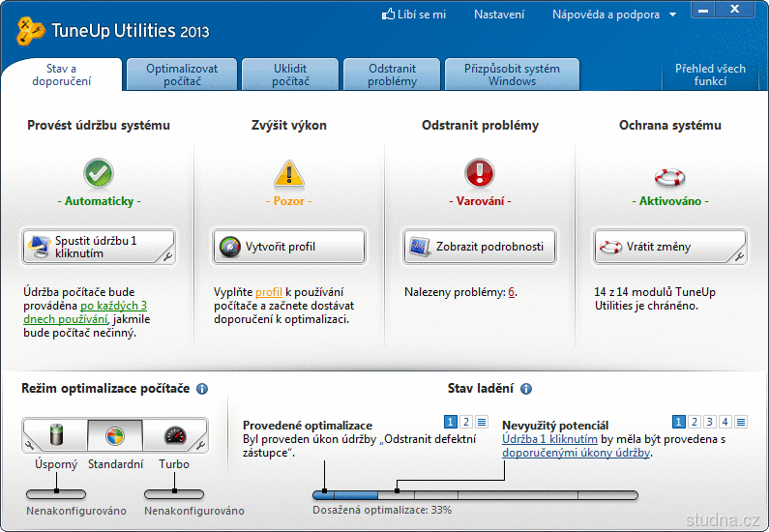The height and width of the screenshot is (532, 769).
Task: Open list view icon under Provedené optimalizace
Action: (x=482, y=422)
